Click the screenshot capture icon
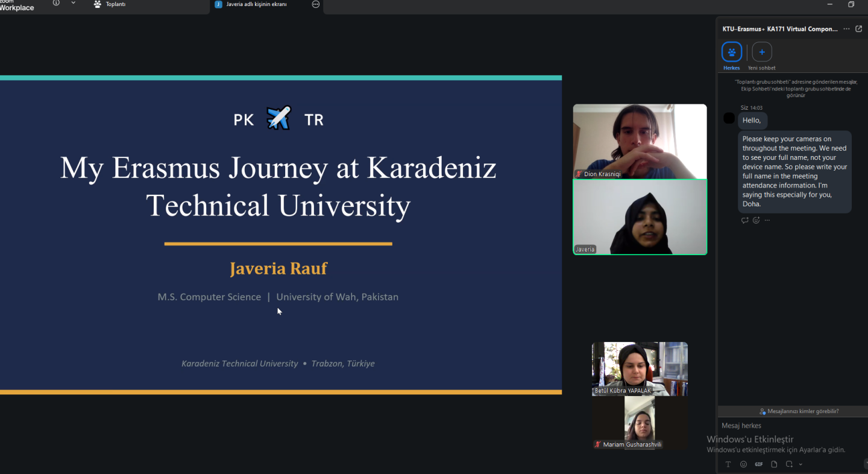This screenshot has height=474, width=868. click(x=789, y=464)
